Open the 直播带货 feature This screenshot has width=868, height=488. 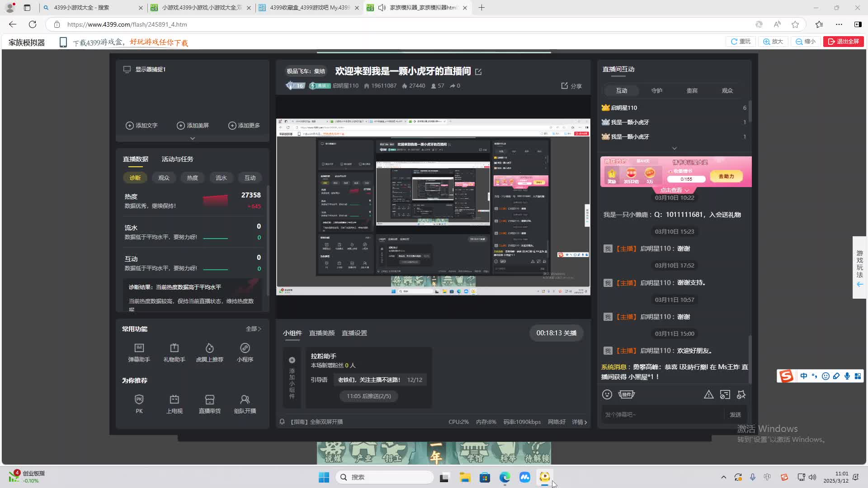pyautogui.click(x=209, y=404)
